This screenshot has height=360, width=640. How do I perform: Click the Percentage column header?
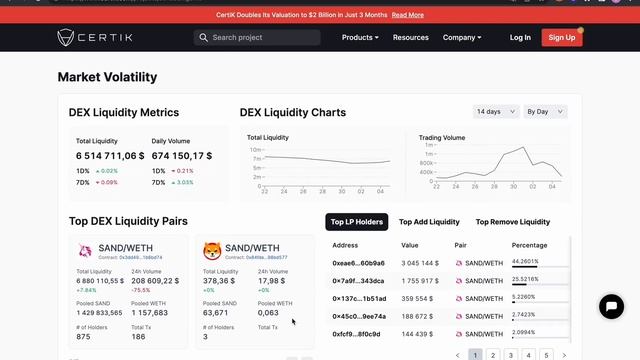(529, 245)
